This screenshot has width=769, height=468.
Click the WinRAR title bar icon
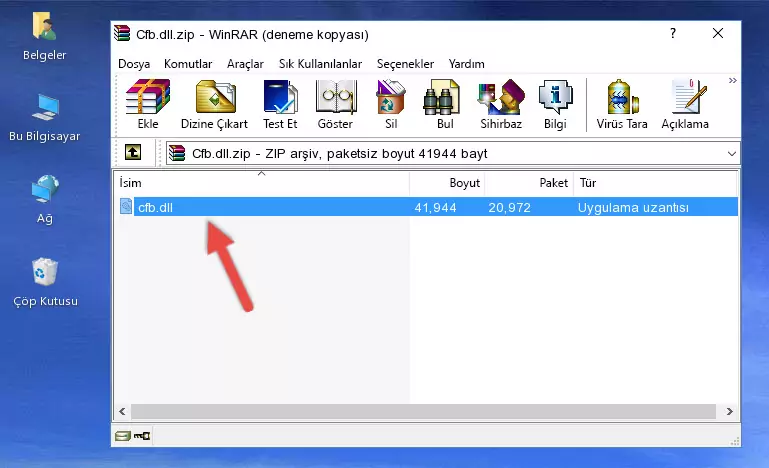pos(122,33)
